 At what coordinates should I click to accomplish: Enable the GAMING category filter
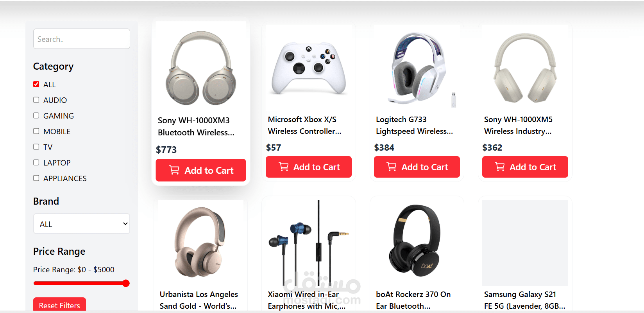tap(36, 115)
